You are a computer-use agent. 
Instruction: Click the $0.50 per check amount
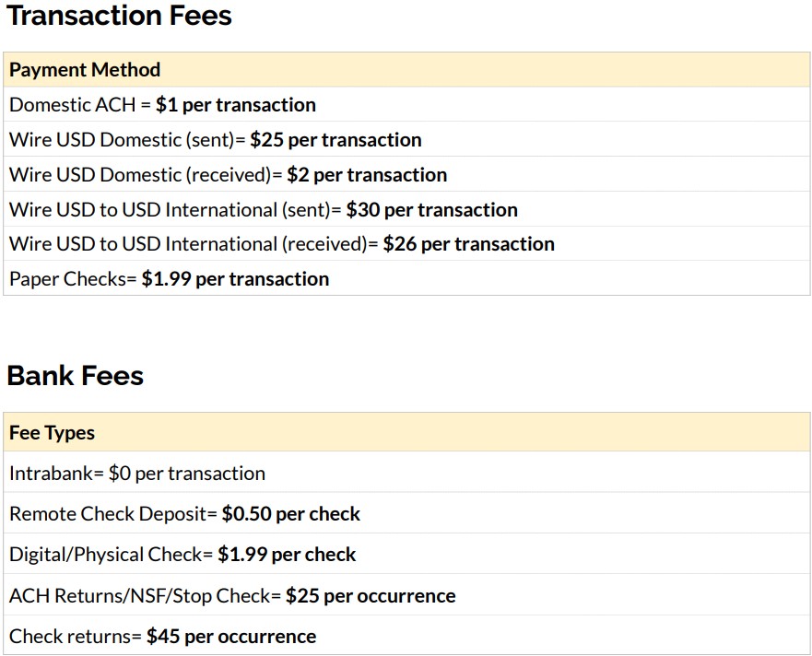pos(290,514)
